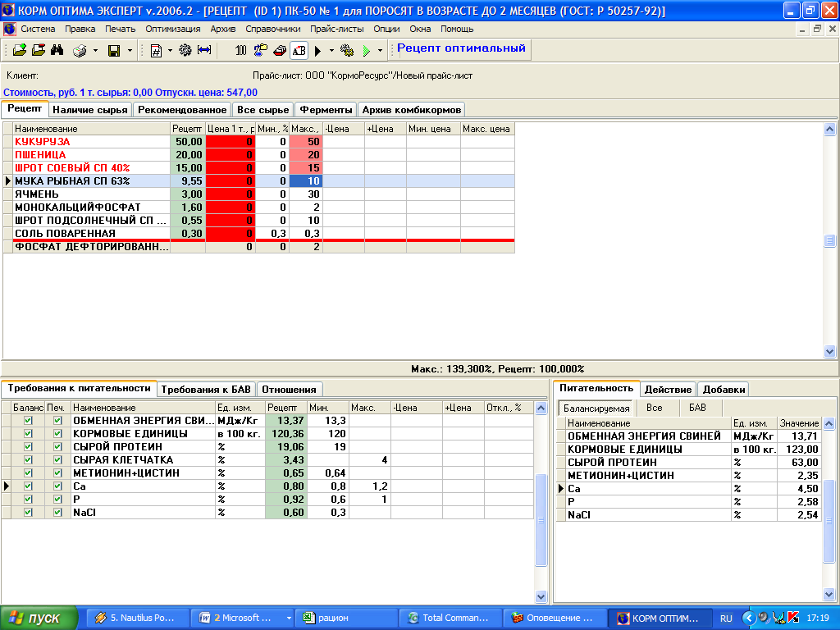Click requirements table scrollbar down arrow
This screenshot has height=630, width=840.
pyautogui.click(x=541, y=596)
